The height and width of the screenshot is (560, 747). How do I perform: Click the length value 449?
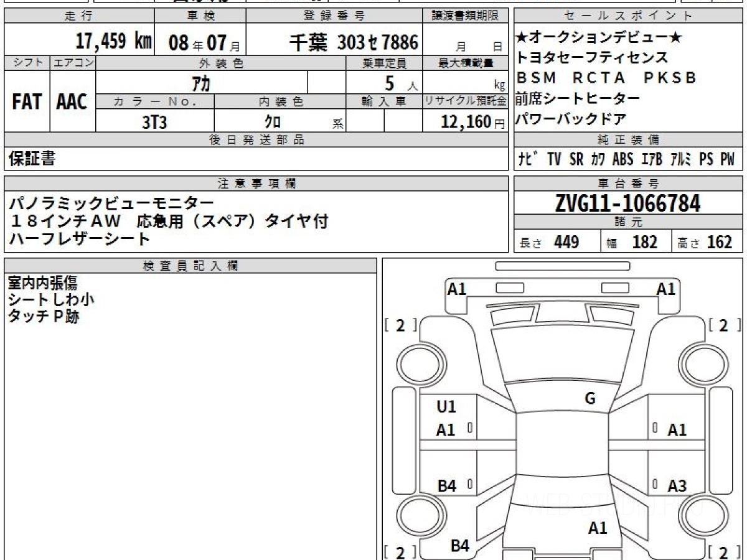tap(566, 242)
